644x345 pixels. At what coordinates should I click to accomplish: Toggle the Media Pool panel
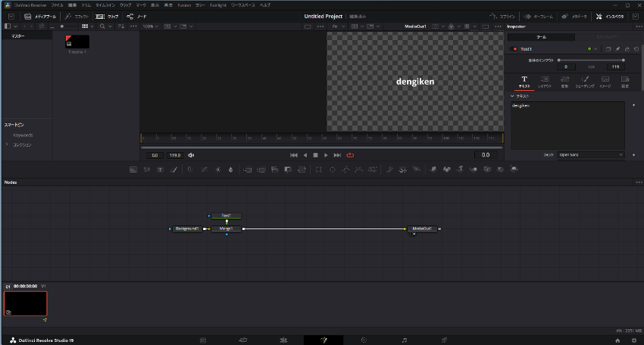click(x=40, y=16)
